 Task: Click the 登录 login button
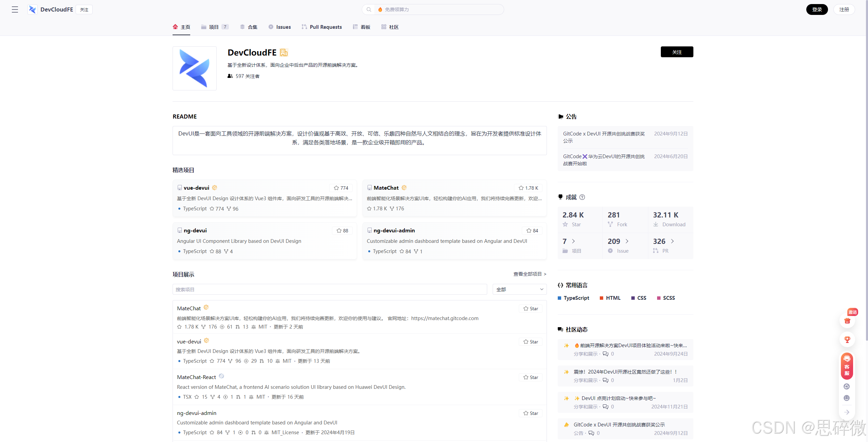point(817,9)
